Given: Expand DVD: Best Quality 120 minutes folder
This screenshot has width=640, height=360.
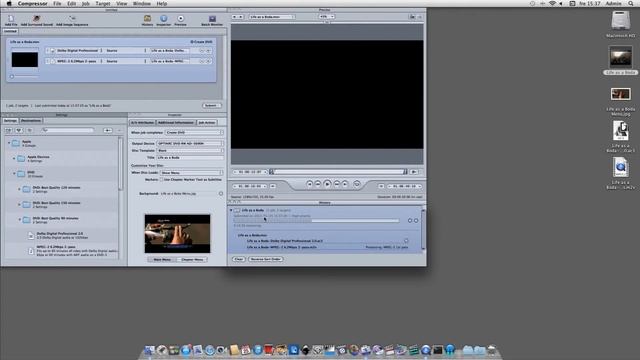Looking at the screenshot, I should coord(19,189).
